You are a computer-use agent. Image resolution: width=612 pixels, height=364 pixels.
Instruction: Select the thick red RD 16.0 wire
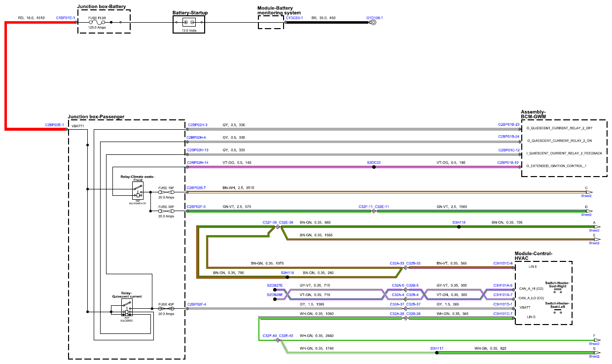pyautogui.click(x=6, y=74)
